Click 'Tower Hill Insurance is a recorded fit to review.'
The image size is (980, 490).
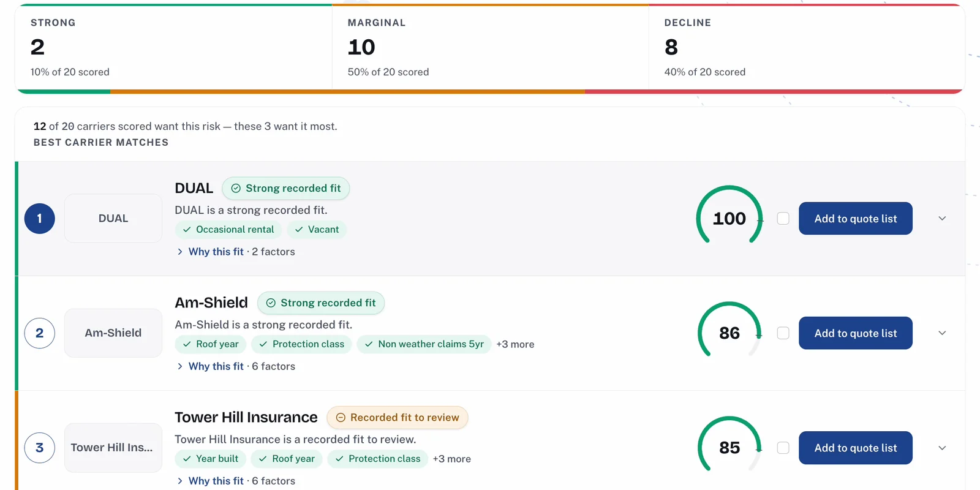pyautogui.click(x=295, y=439)
